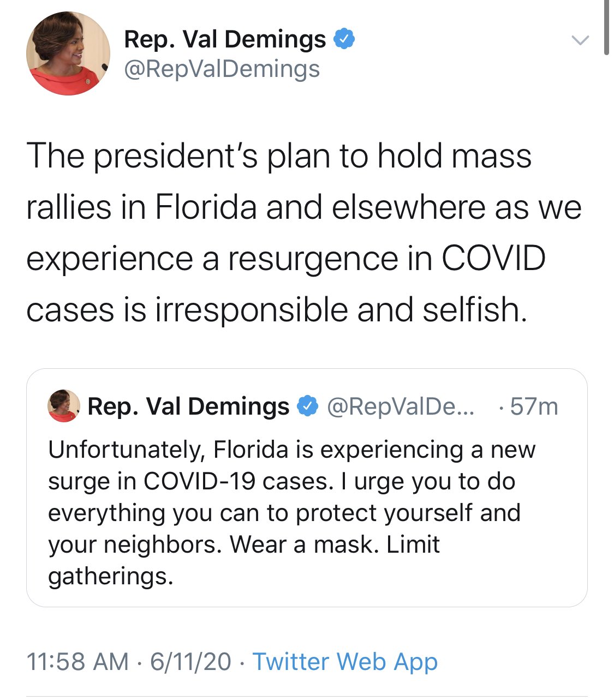The image size is (614, 700).
Task: Click the 'experience a resurgence in COVID' tweet line
Action: point(285,259)
